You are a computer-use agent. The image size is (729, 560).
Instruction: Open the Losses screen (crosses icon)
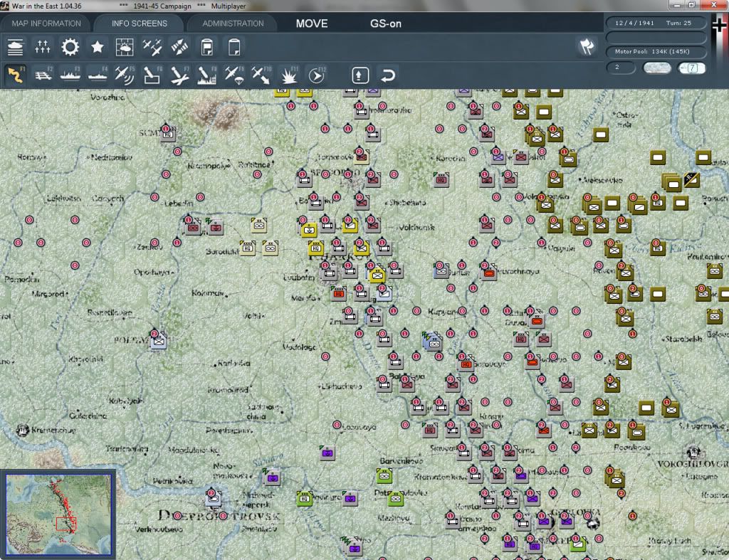42,48
